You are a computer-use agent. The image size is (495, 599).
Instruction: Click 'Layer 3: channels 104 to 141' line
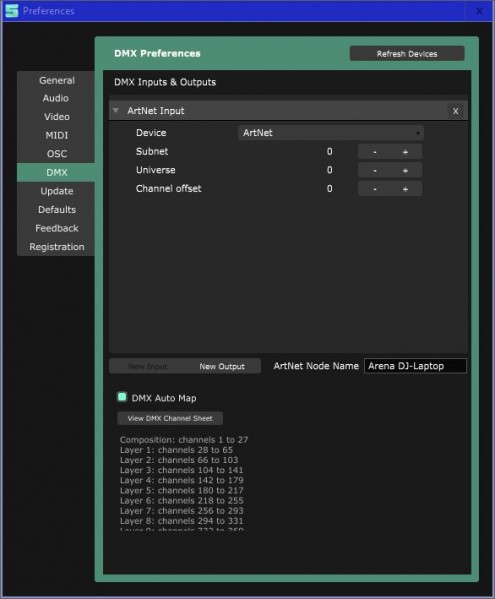click(x=181, y=470)
